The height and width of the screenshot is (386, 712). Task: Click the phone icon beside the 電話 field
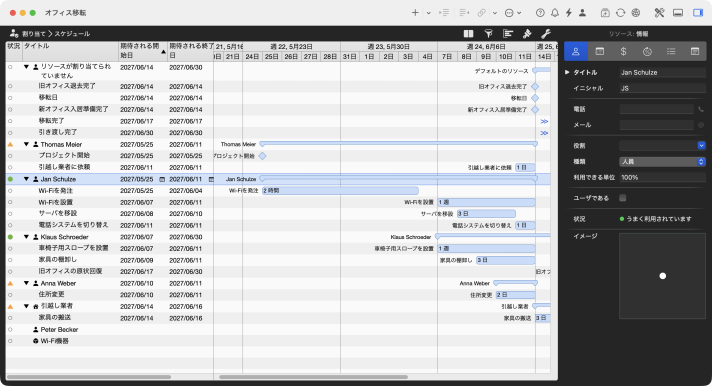pos(701,109)
